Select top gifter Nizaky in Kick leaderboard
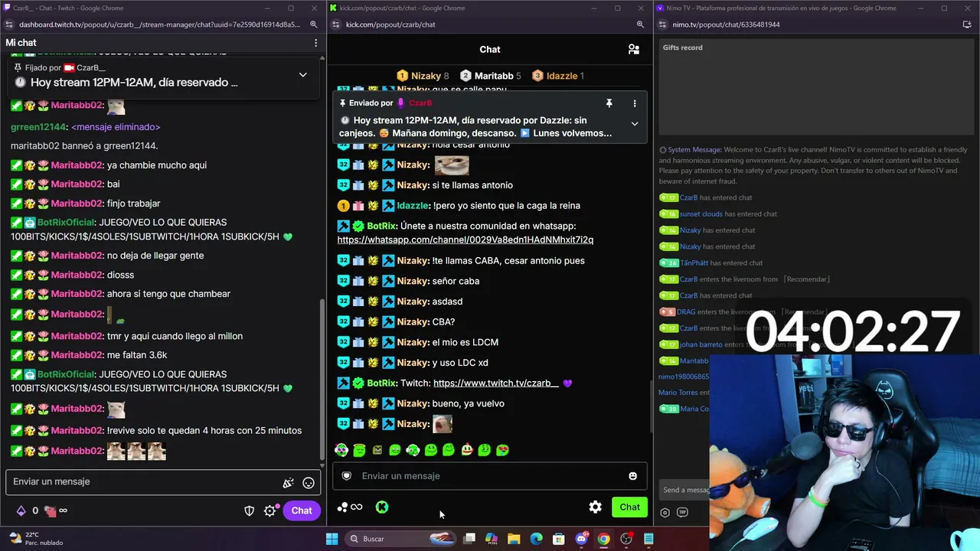This screenshot has width=980, height=551. tap(423, 76)
